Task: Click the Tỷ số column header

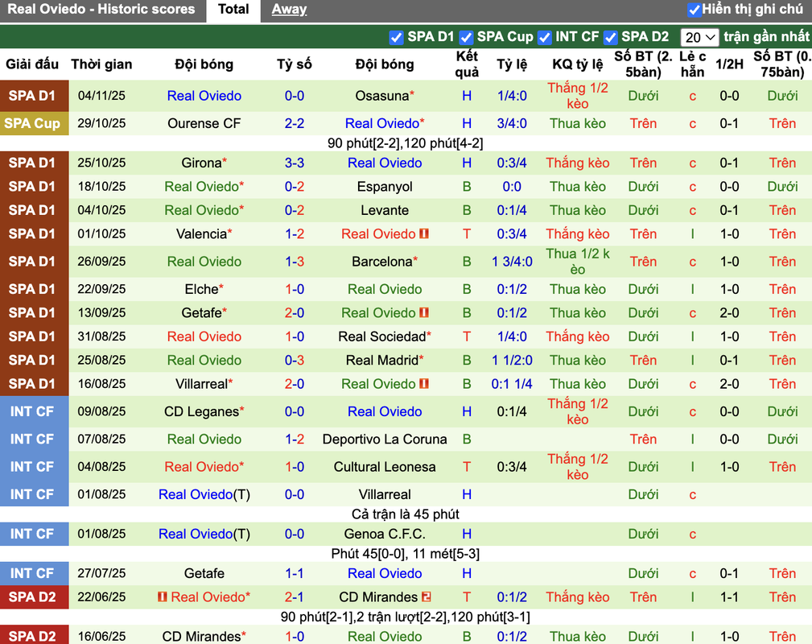Action: click(295, 64)
